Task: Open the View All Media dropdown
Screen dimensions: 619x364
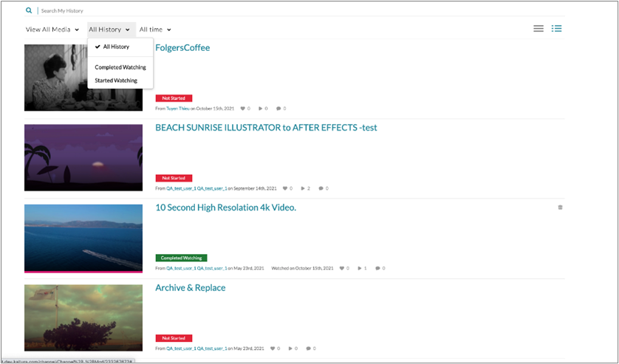Action: 52,30
